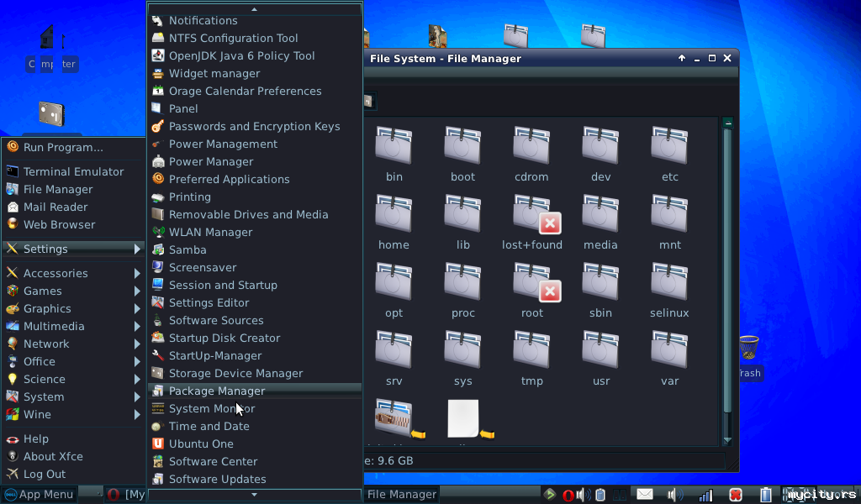Open the Screensaver settings entry
This screenshot has height=504, width=861.
tap(202, 267)
